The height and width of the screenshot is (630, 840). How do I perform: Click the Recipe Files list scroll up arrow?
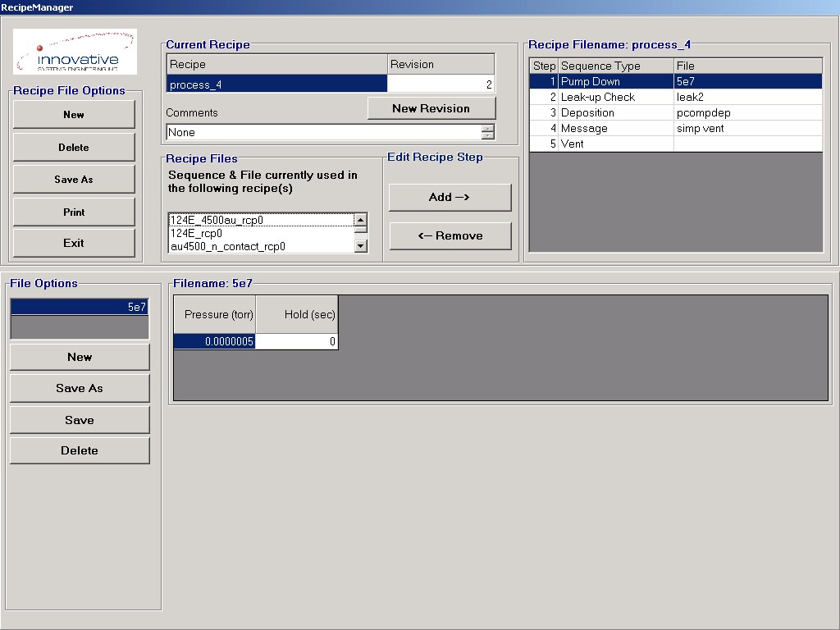coord(361,220)
